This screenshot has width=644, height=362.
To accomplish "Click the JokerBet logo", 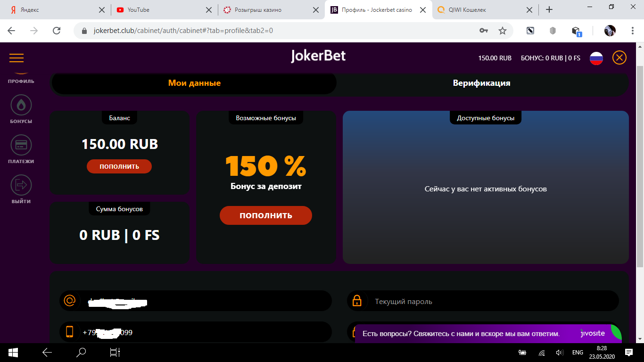I will (x=318, y=56).
